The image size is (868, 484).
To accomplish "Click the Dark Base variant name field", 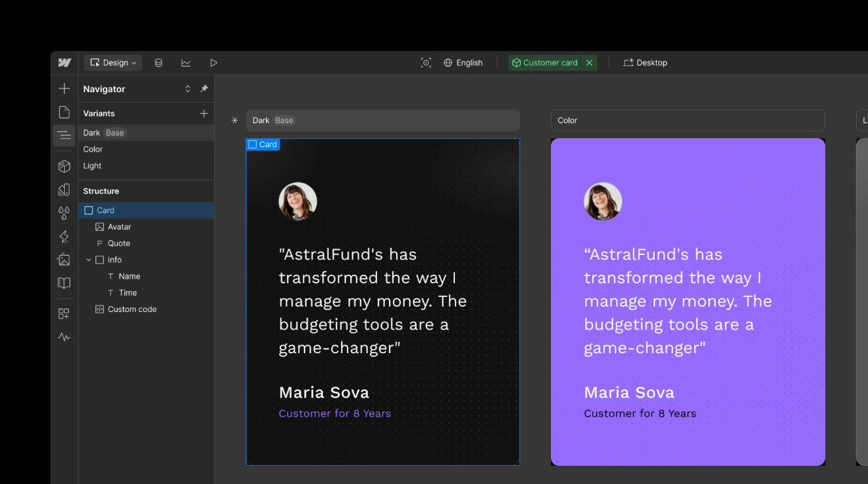I will point(383,120).
